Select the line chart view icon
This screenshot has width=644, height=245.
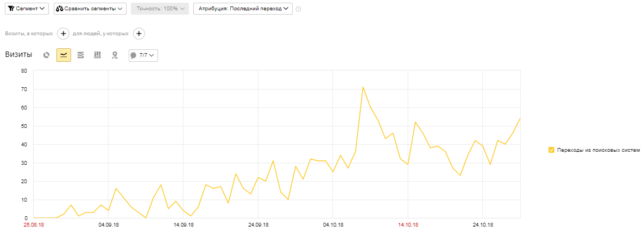click(64, 55)
